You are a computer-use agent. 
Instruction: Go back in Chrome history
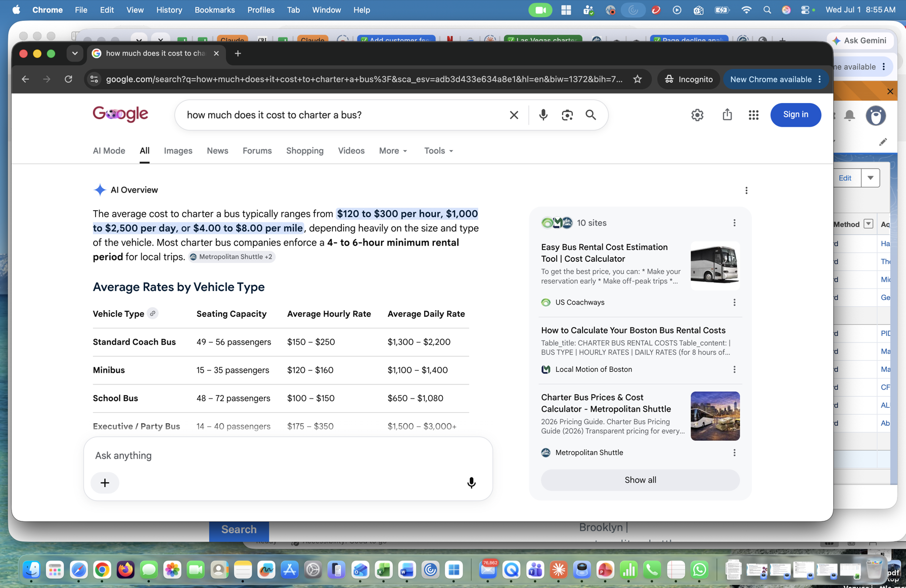[25, 79]
